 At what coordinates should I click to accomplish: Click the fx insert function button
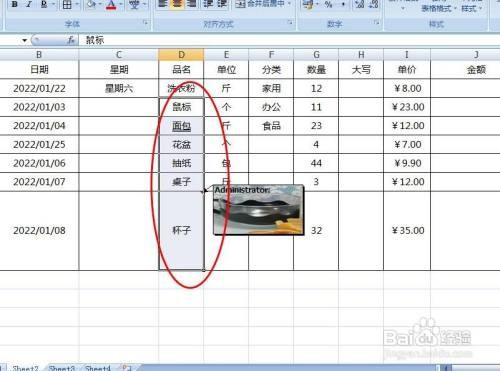[x=71, y=40]
